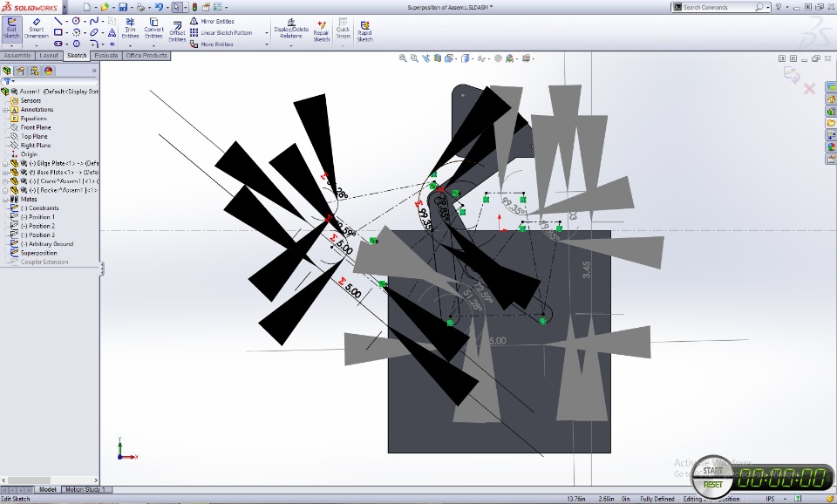
Task: Open the Linear Sketch Pattern dropdown arrow
Action: click(267, 33)
